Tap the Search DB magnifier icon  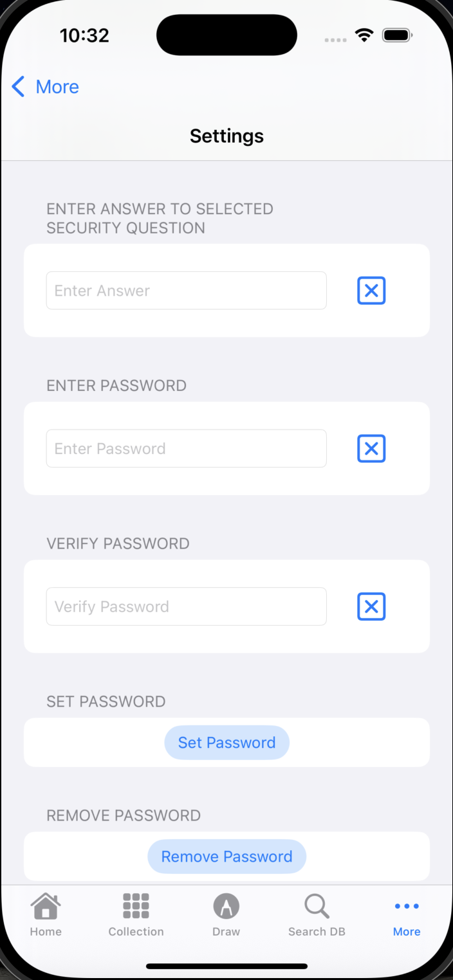pyautogui.click(x=317, y=906)
